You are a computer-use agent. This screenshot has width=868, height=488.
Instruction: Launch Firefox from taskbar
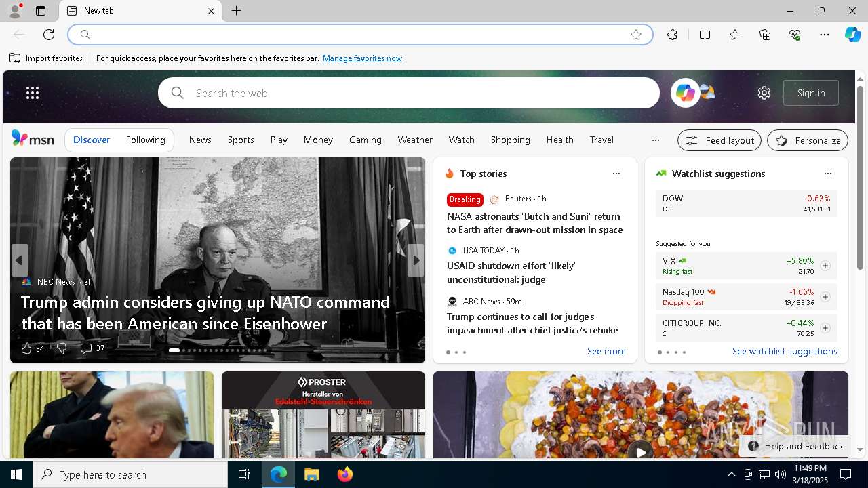345,474
